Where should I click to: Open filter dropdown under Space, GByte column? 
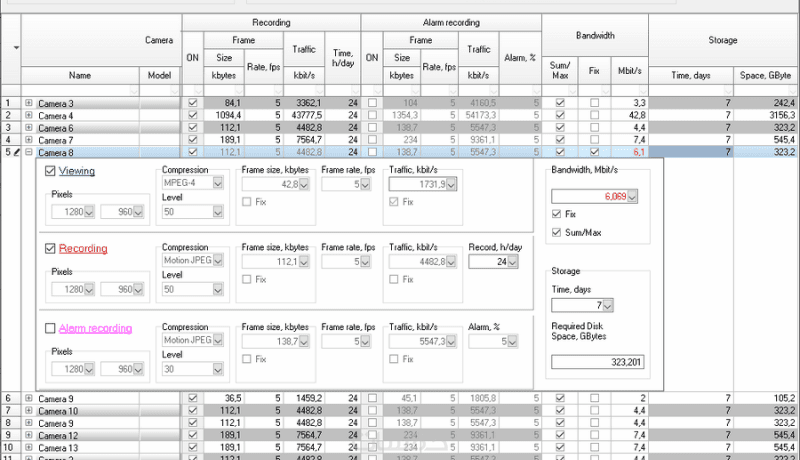pos(793,91)
